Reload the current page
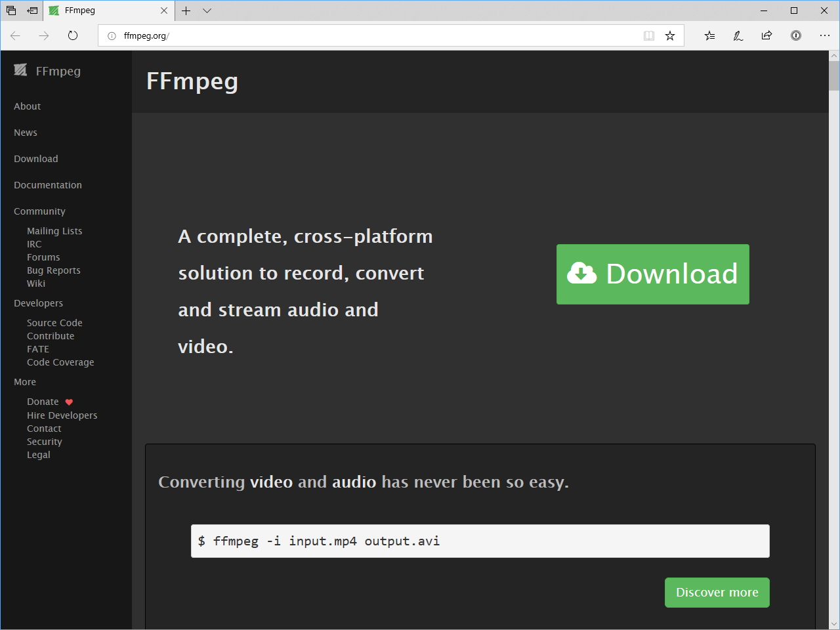Viewport: 840px width, 630px height. click(73, 36)
